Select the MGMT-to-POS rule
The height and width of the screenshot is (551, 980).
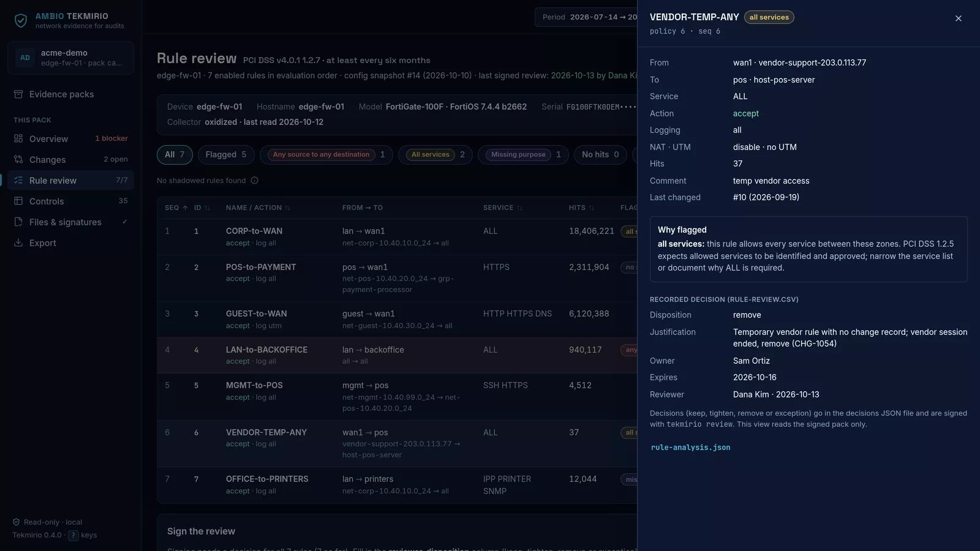point(397,397)
